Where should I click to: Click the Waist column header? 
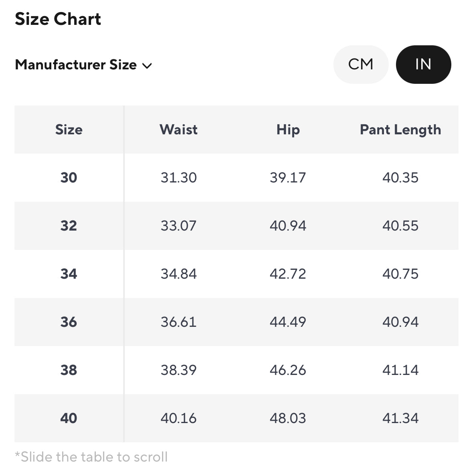point(179,130)
